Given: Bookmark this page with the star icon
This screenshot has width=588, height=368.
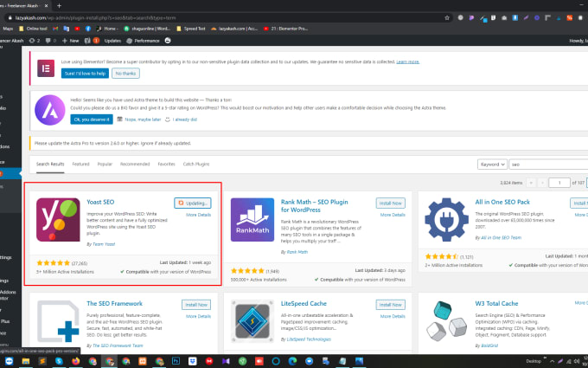Looking at the screenshot, I should click(x=447, y=17).
